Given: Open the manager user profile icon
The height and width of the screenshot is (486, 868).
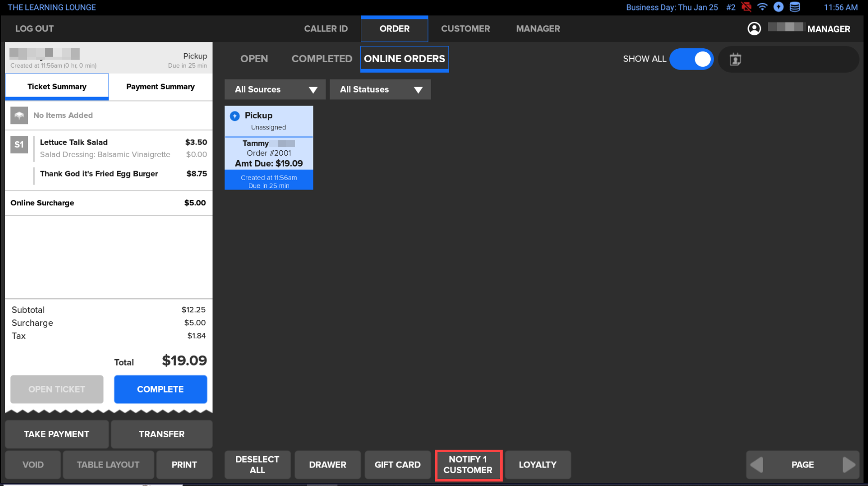Looking at the screenshot, I should (x=754, y=29).
